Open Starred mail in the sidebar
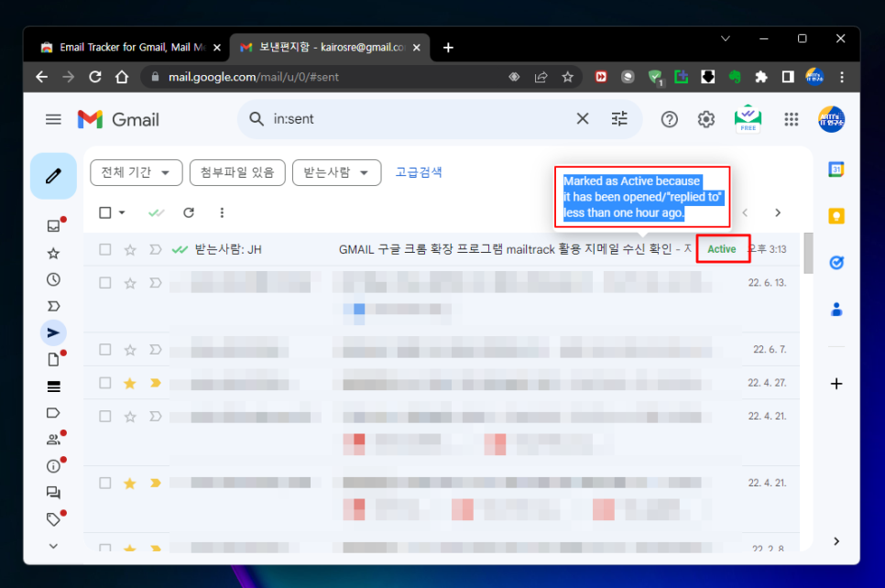 tap(54, 254)
